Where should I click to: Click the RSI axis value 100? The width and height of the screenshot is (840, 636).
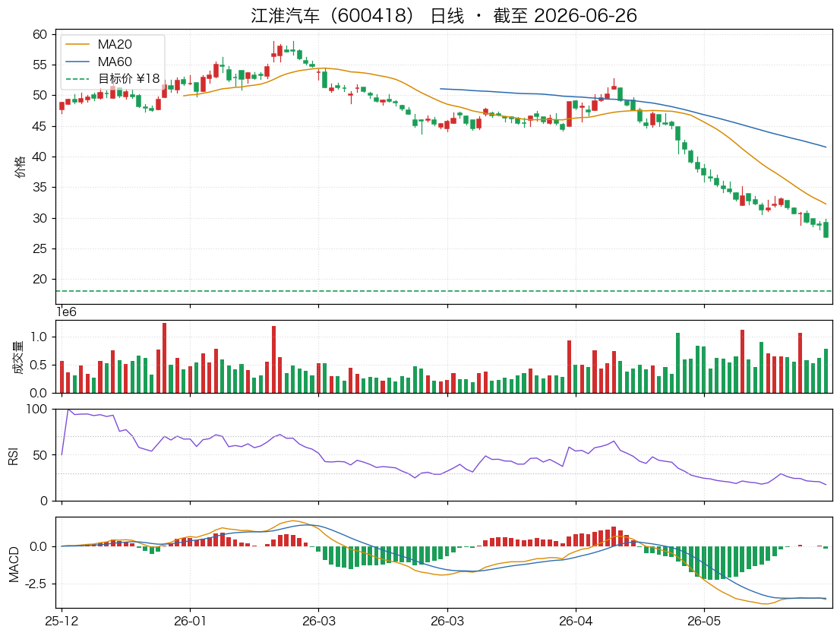pyautogui.click(x=36, y=410)
